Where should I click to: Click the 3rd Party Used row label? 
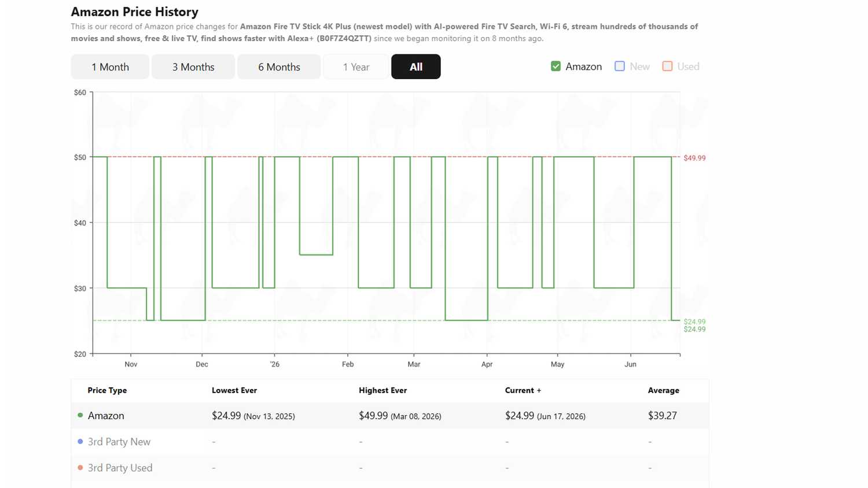coord(120,468)
